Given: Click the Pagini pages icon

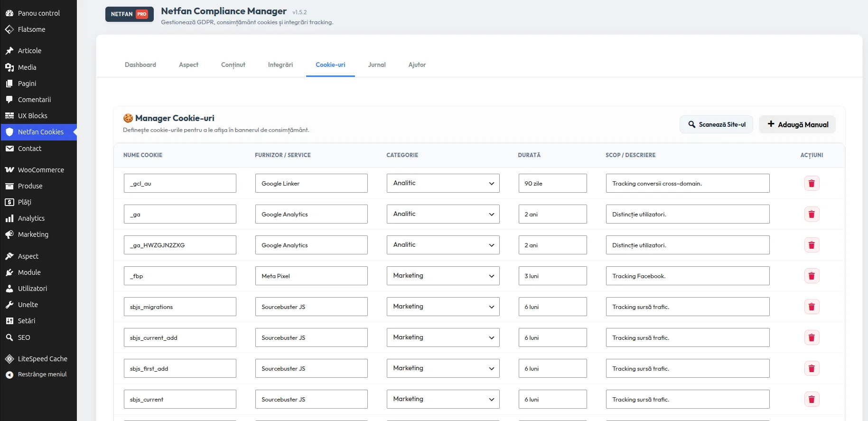Looking at the screenshot, I should pyautogui.click(x=9, y=84).
